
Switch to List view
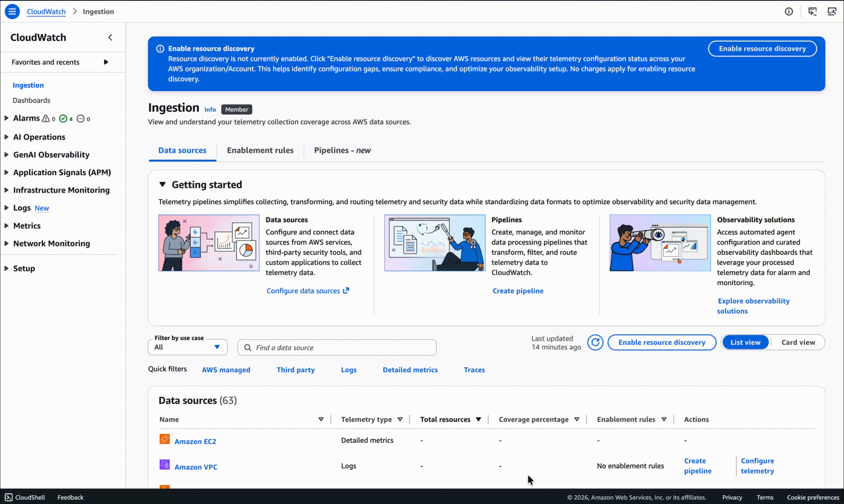click(745, 342)
